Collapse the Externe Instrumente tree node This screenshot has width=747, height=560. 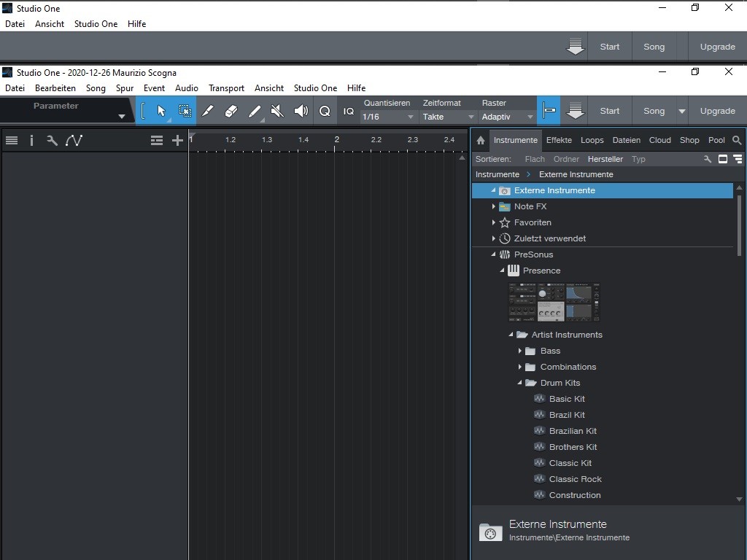pos(493,190)
